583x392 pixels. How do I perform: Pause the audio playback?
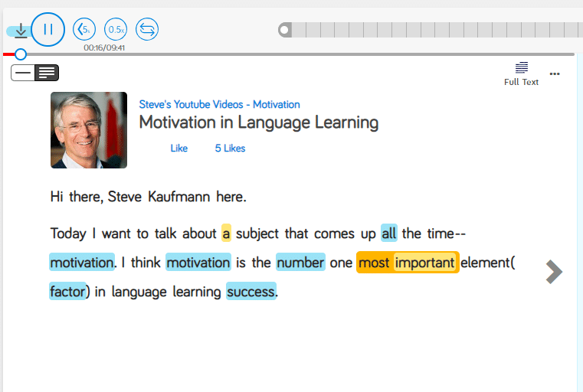pos(48,29)
